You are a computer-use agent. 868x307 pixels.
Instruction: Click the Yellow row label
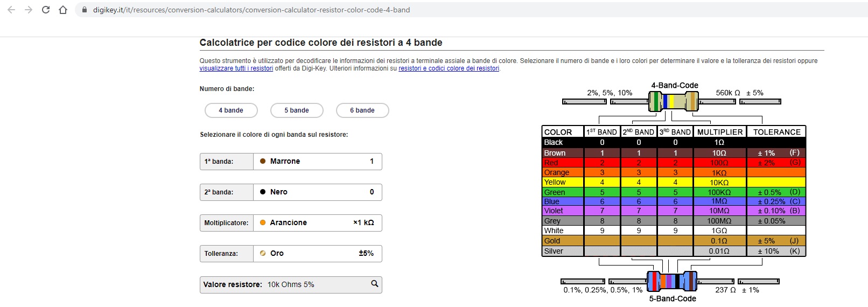[x=555, y=182]
